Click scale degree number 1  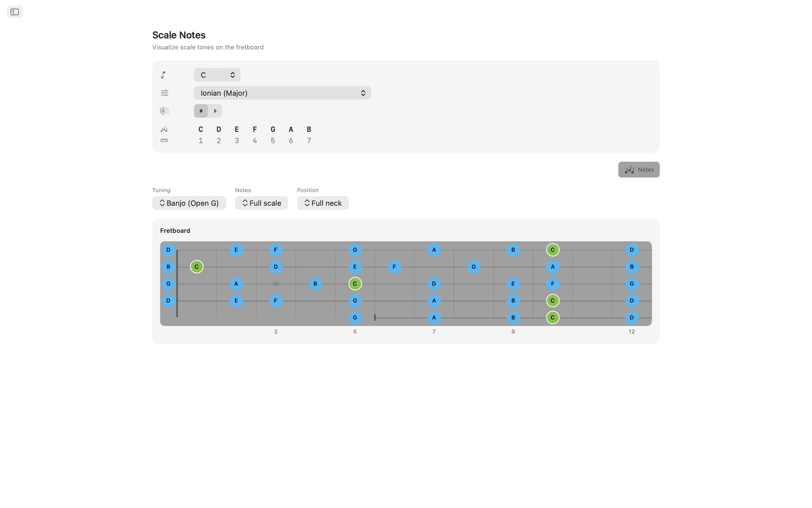[x=201, y=141]
